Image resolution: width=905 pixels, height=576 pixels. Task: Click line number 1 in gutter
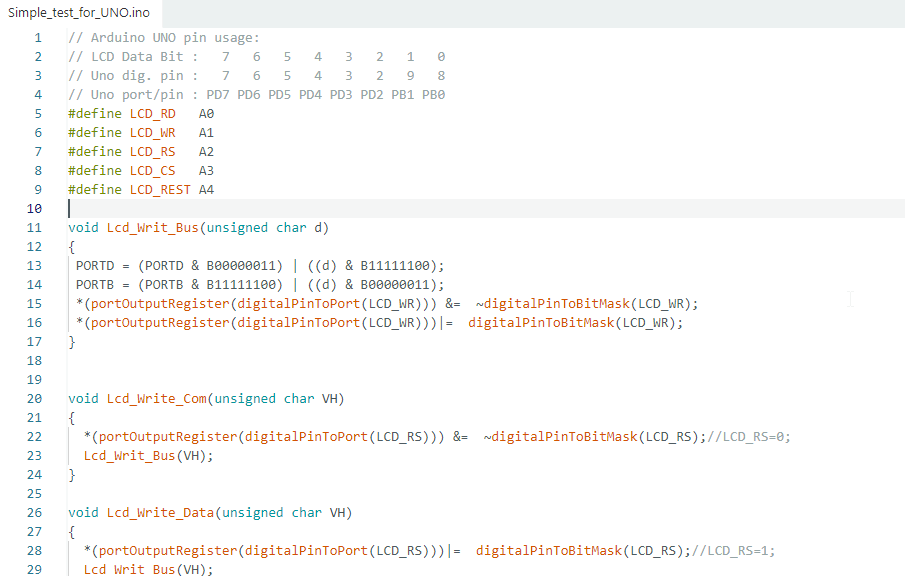(x=38, y=38)
